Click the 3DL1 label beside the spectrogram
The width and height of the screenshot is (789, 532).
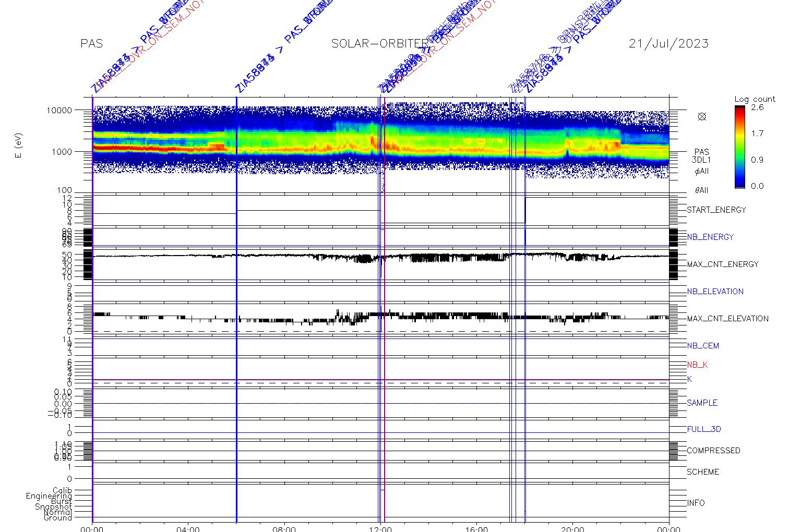[x=702, y=161]
